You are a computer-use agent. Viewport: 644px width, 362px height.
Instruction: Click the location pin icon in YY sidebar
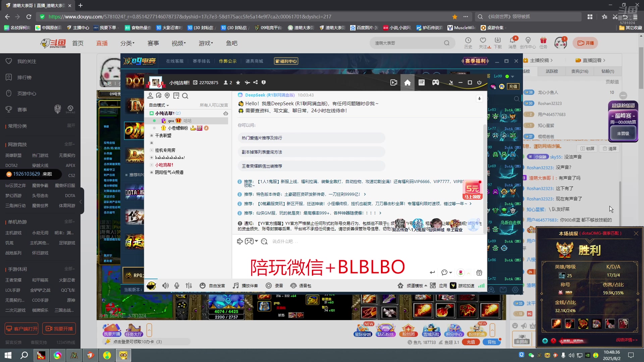pyautogui.click(x=167, y=96)
